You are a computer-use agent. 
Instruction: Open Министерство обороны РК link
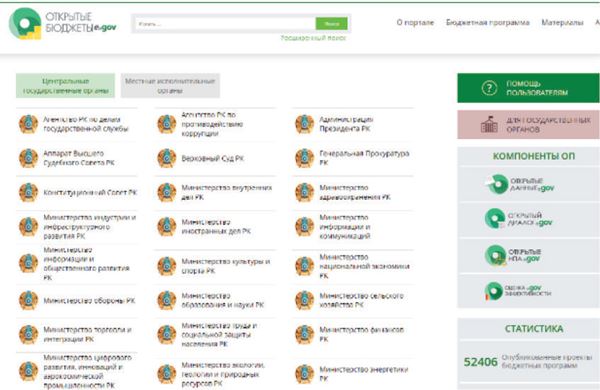tap(89, 300)
